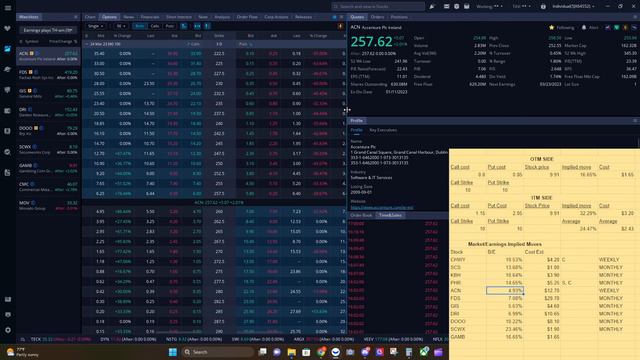Select the ACN implied move spreadsheet cell
This screenshot has height=360, width=640.
tap(505, 291)
